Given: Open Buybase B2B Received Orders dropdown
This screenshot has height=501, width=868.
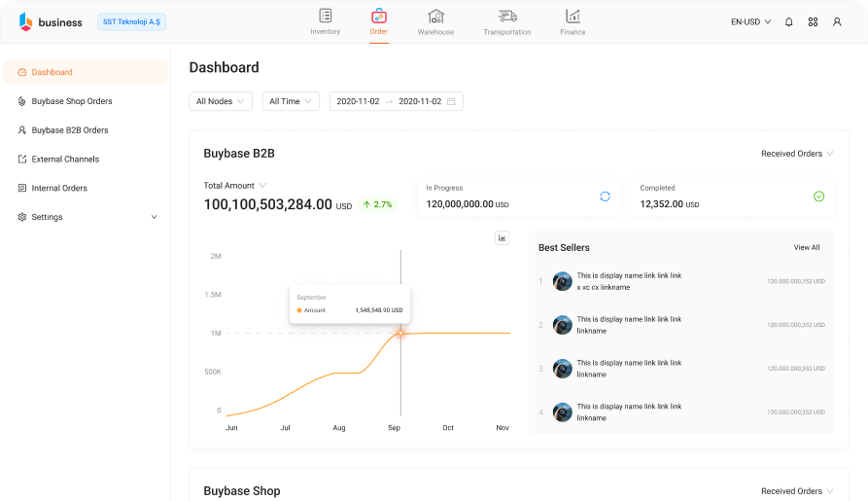Looking at the screenshot, I should pyautogui.click(x=797, y=154).
